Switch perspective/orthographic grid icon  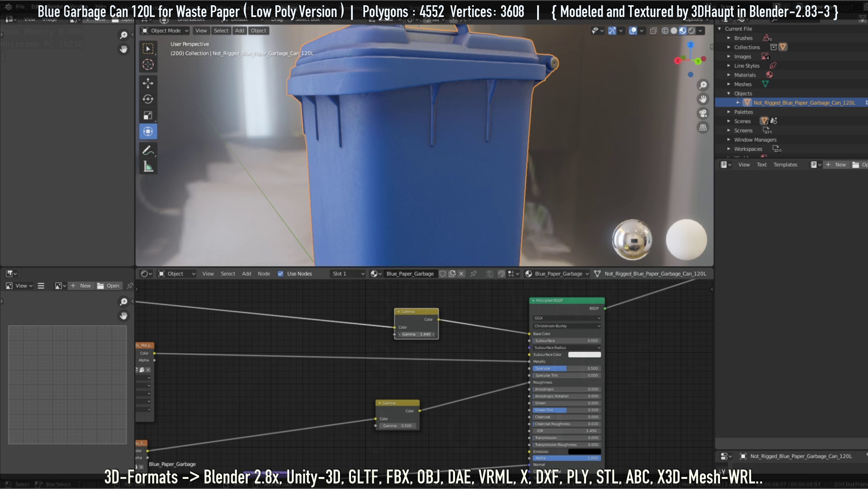tap(703, 128)
